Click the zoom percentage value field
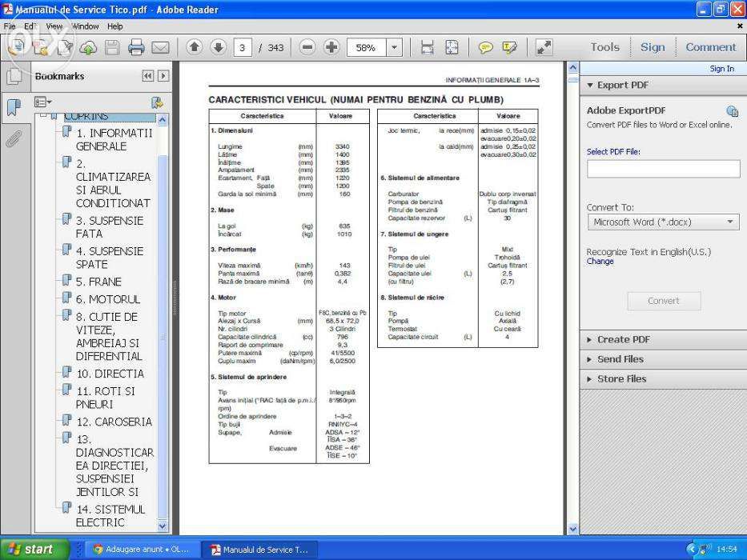Viewport: 747px width, 560px height. (x=365, y=48)
